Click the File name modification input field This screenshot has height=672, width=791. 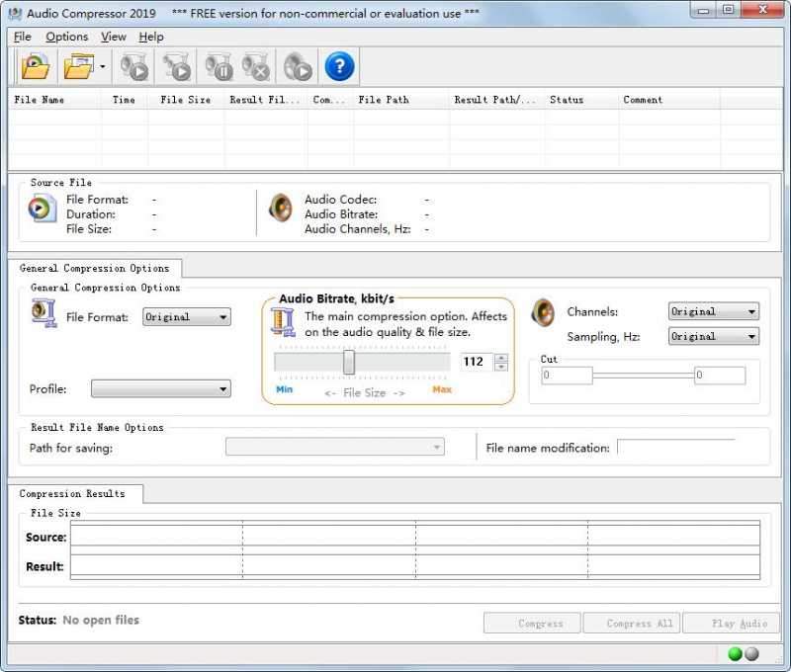coord(676,448)
